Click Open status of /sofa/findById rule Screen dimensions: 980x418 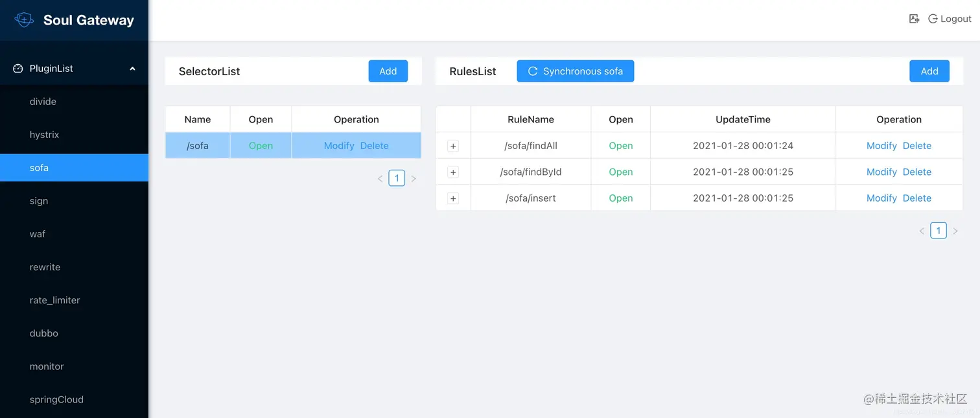[621, 172]
